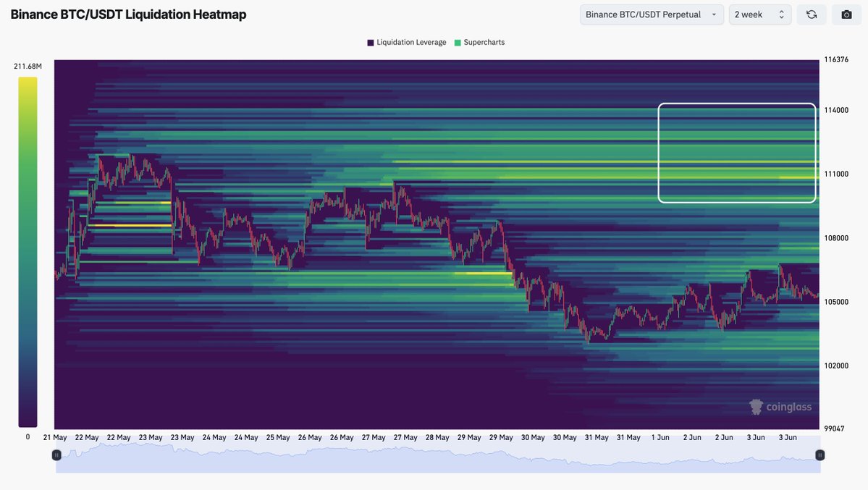The width and height of the screenshot is (868, 490).
Task: Click the 108000 price axis label
Action: pos(836,238)
